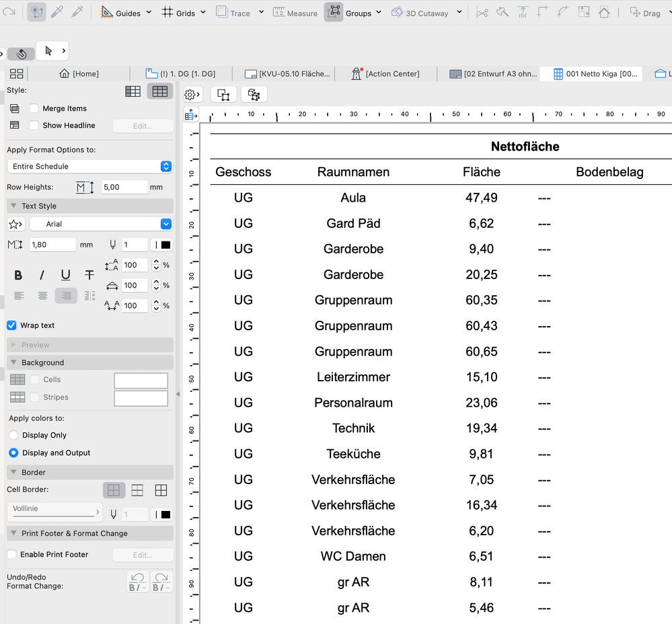Enable Merge Items checkbox
The image size is (672, 624).
point(34,108)
